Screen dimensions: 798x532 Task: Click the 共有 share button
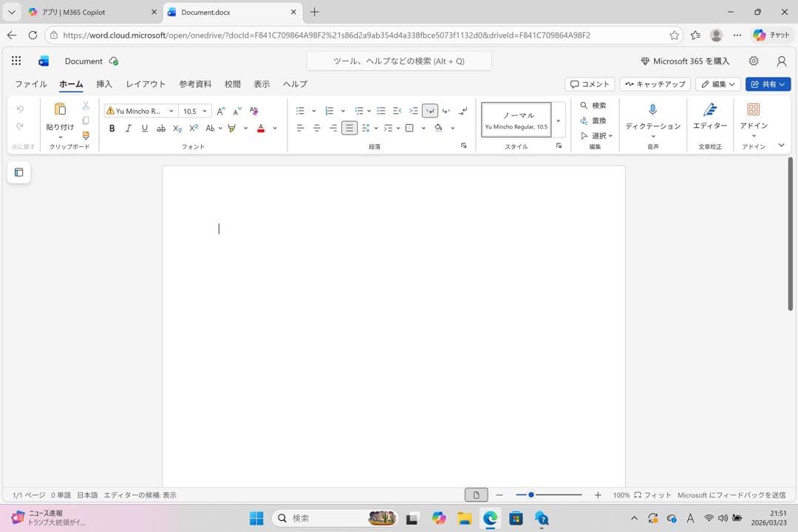click(x=768, y=84)
